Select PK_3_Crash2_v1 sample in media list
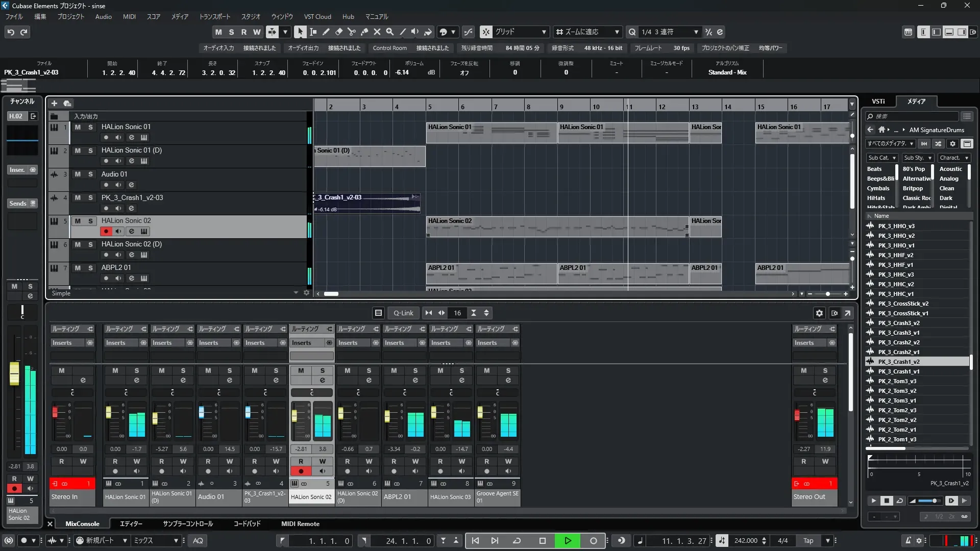980x551 pixels. pos(898,352)
